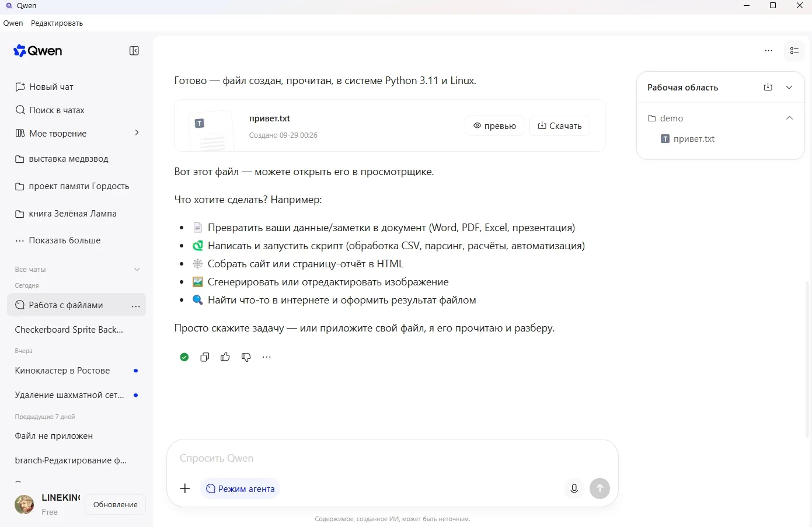
Task: Collapse the Все чаты section chevron
Action: coord(137,270)
